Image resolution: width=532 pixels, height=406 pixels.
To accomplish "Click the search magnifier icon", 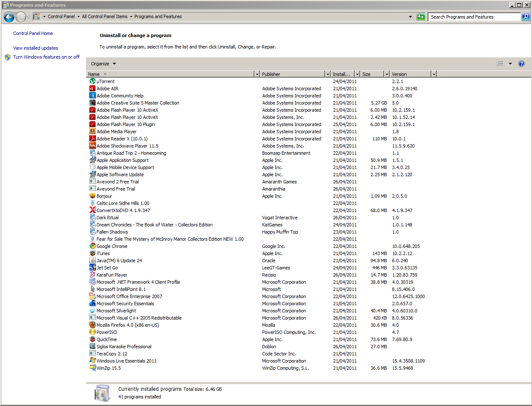I will (x=526, y=17).
